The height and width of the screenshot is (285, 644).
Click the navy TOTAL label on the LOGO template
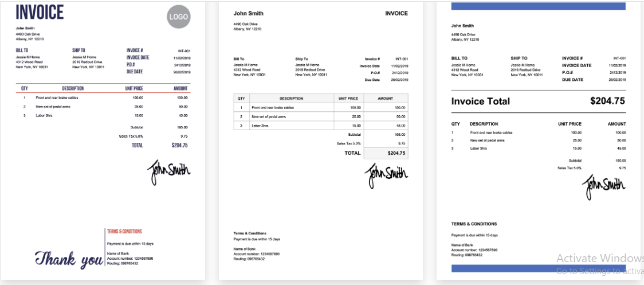click(x=138, y=145)
